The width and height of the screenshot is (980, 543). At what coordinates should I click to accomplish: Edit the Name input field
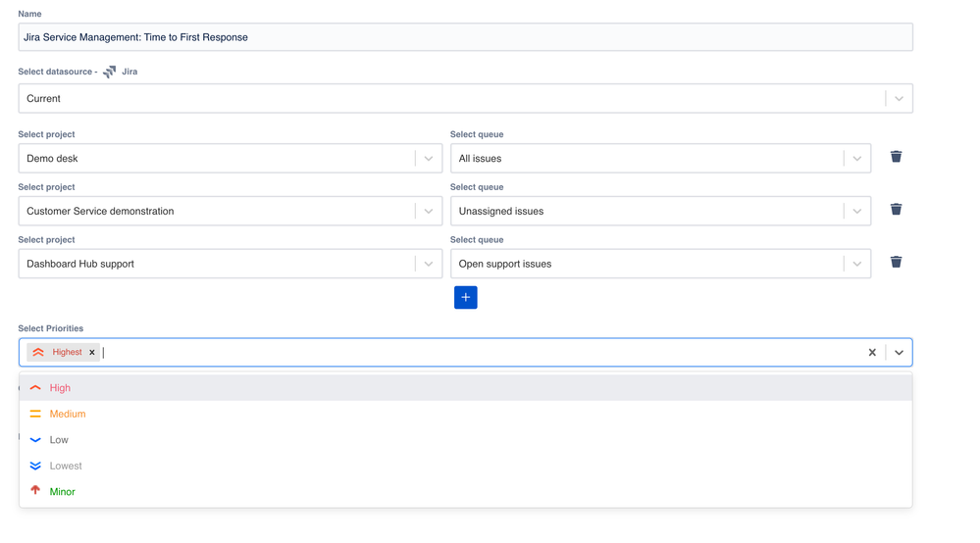click(466, 37)
